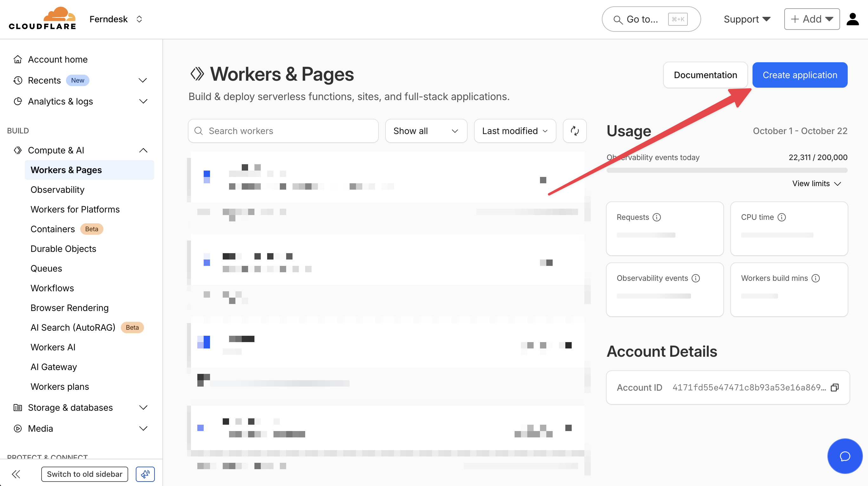Expand the View limits section

[816, 184]
